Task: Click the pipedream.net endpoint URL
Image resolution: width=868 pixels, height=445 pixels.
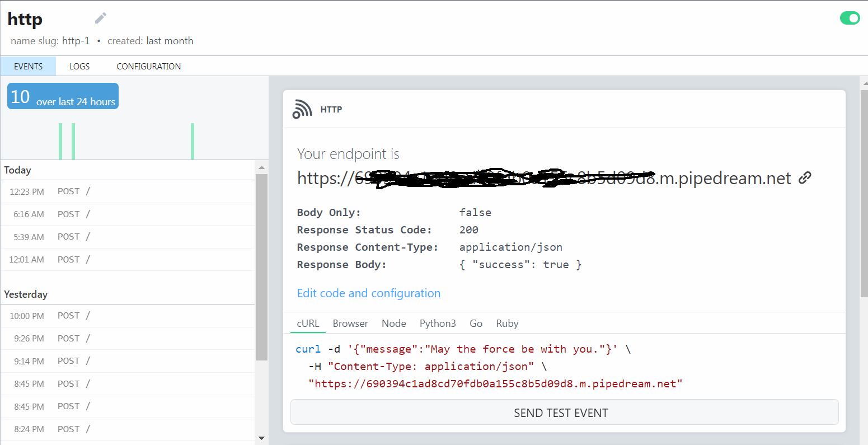Action: pos(543,178)
